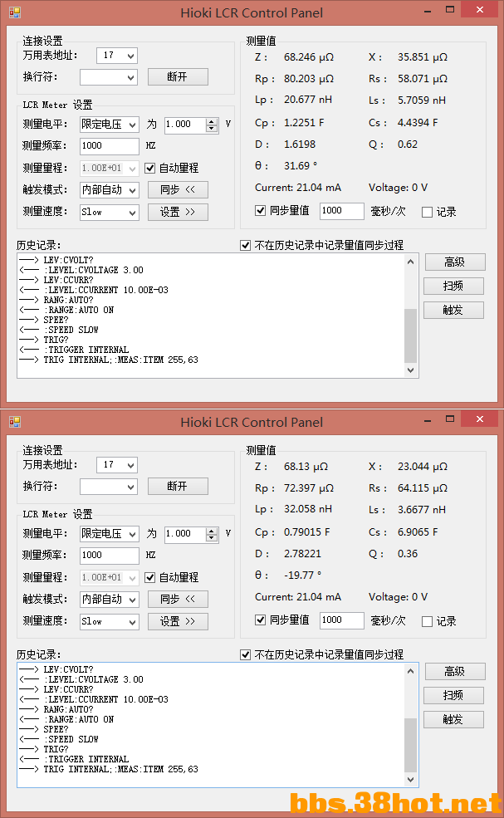Toggle 自动量程 checkbox in top window

[x=150, y=168]
